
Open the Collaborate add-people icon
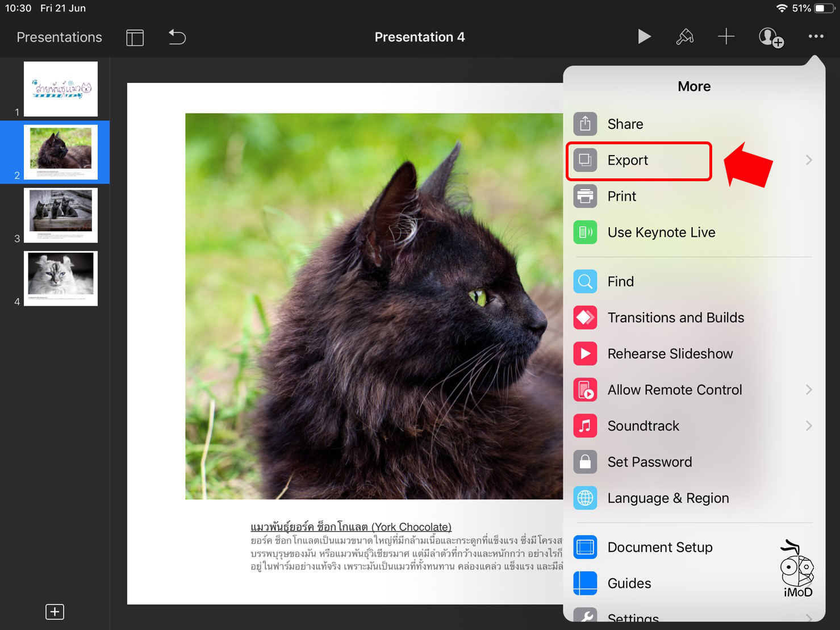771,37
